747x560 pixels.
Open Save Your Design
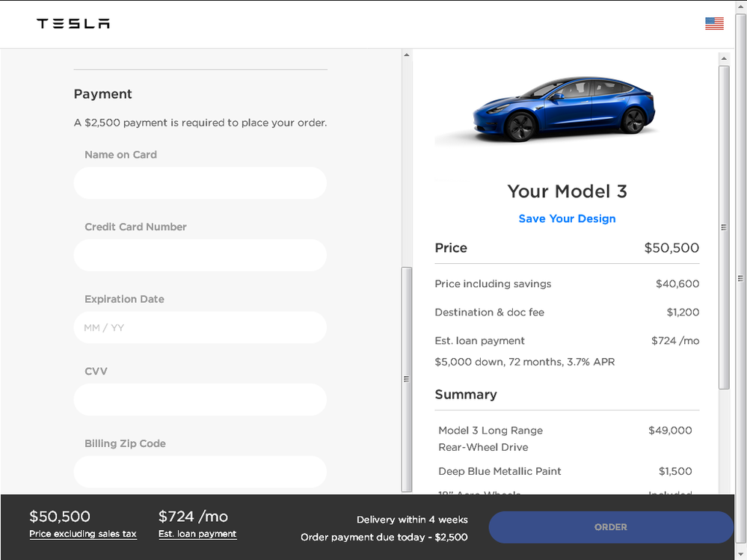click(x=567, y=218)
